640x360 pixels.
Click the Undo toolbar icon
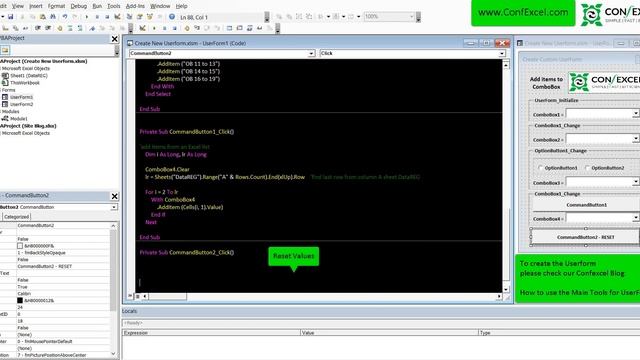coord(64,17)
